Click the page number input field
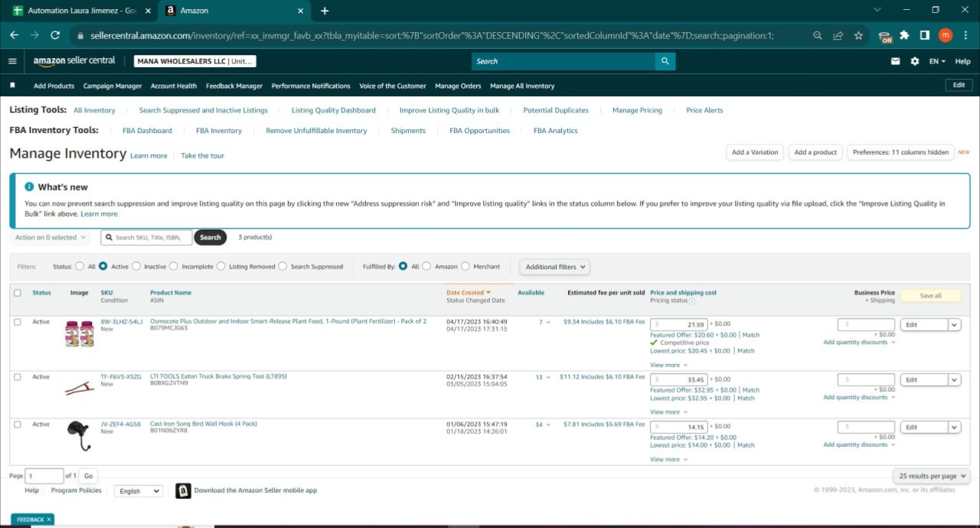 click(x=44, y=476)
